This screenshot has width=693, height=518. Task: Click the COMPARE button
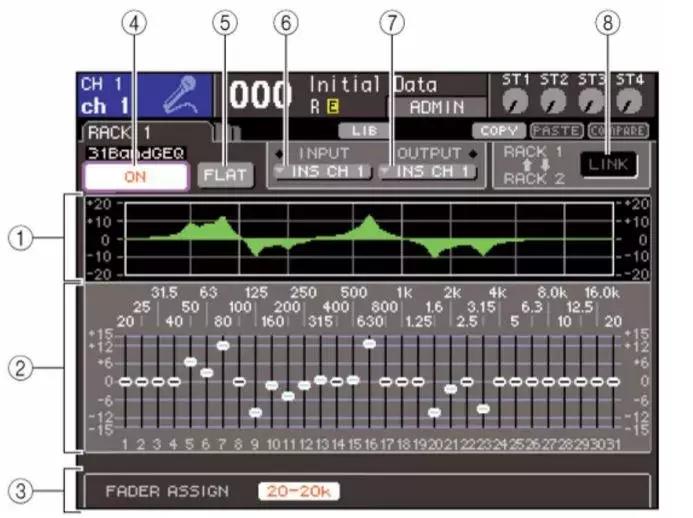click(618, 131)
